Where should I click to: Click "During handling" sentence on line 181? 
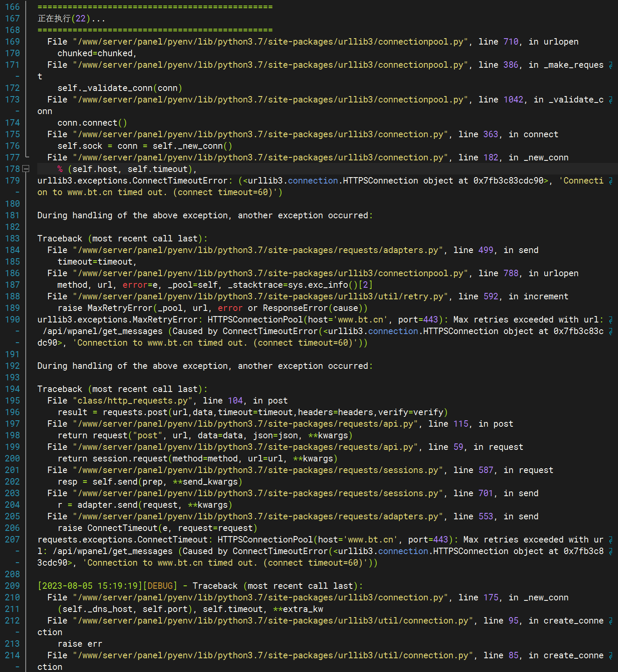(x=205, y=215)
